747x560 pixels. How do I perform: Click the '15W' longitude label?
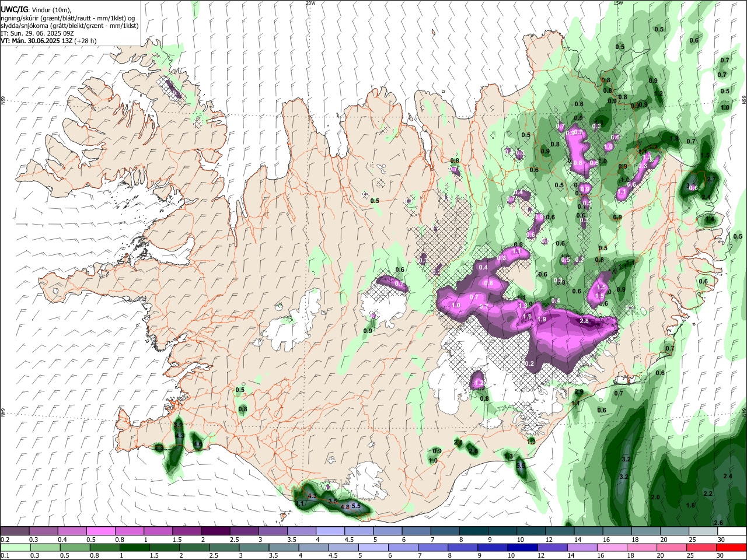click(x=618, y=3)
